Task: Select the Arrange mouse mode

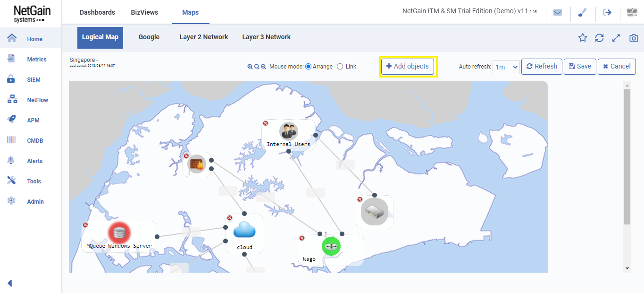Action: [309, 67]
